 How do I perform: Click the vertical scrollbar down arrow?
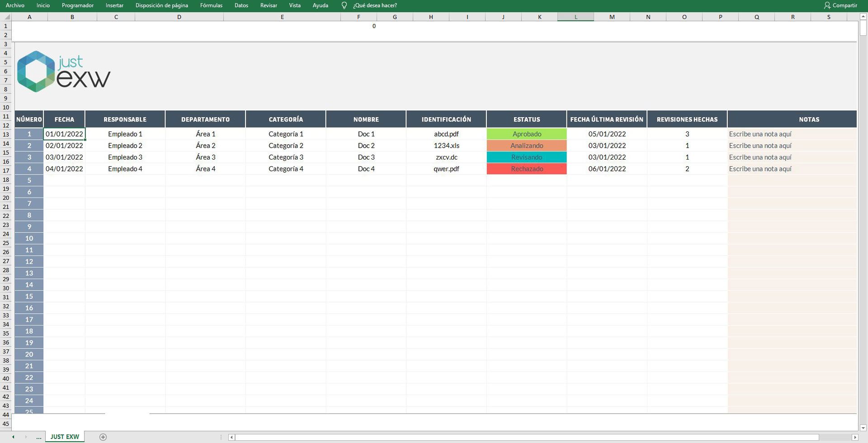coord(864,427)
